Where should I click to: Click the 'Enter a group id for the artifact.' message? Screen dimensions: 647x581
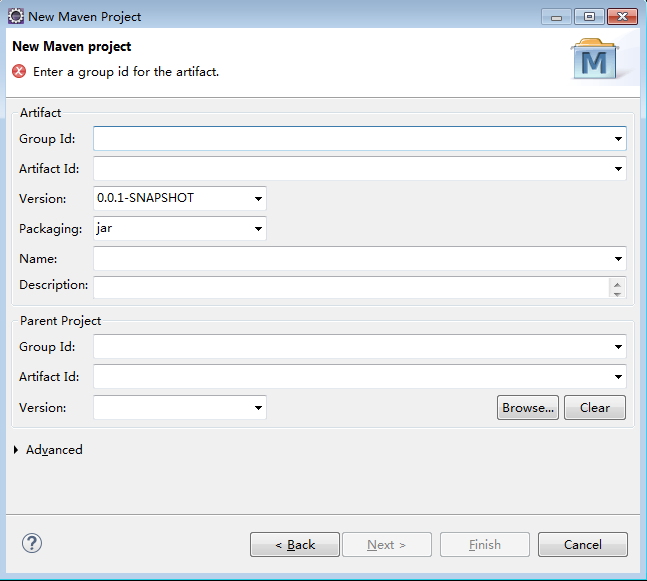pyautogui.click(x=126, y=72)
